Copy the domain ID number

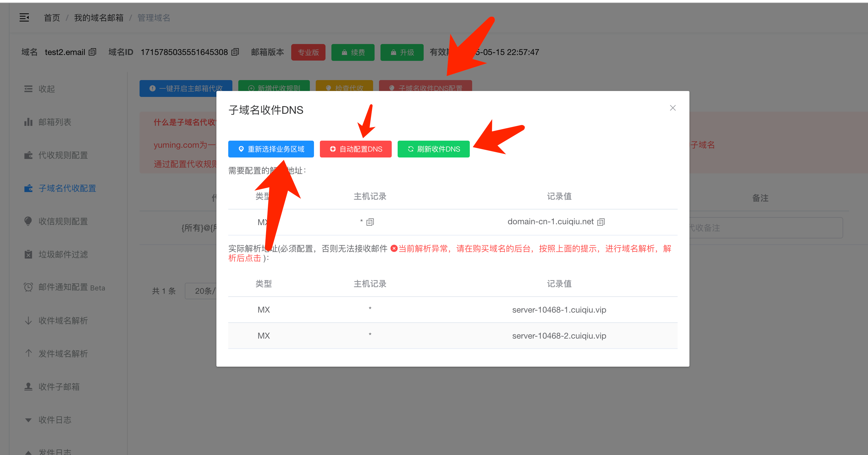(235, 52)
